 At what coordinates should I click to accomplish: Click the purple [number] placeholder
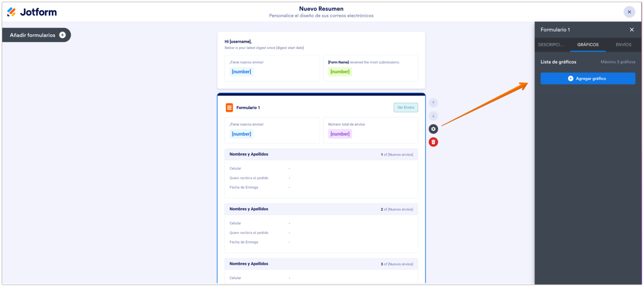(x=340, y=134)
